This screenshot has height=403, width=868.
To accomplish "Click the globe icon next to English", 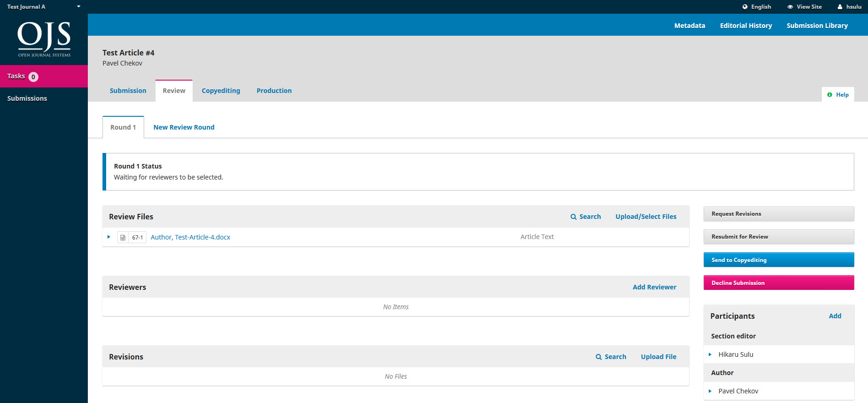I will [x=745, y=7].
